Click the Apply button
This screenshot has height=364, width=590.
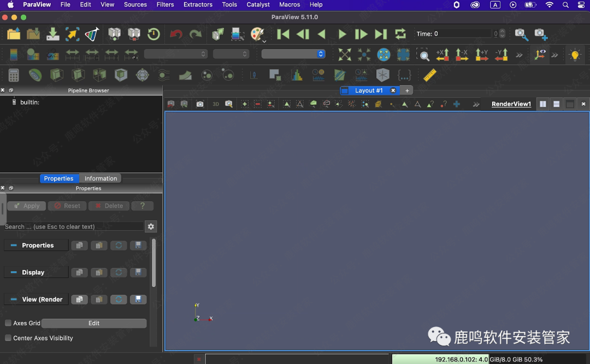click(x=26, y=206)
